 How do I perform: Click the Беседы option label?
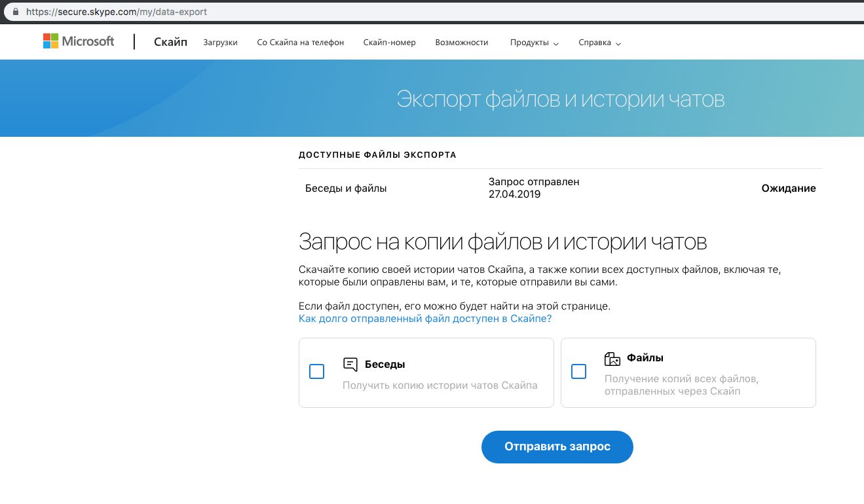385,365
